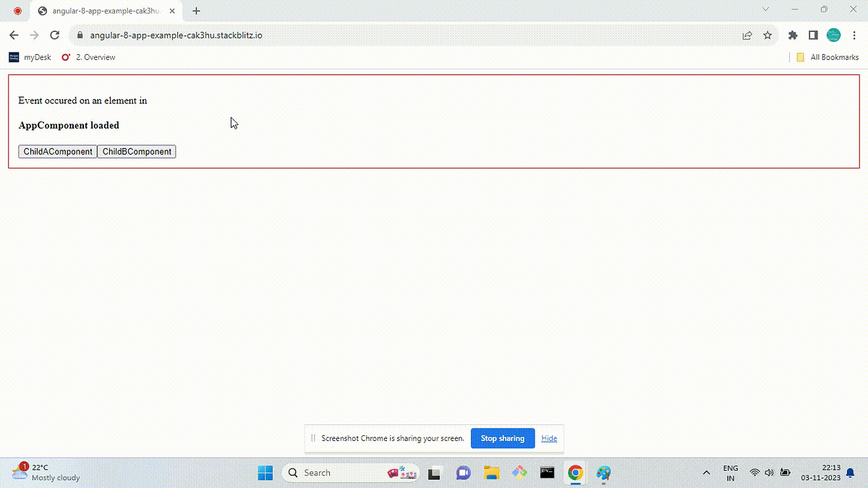Click inside the address bar

[x=217, y=35]
